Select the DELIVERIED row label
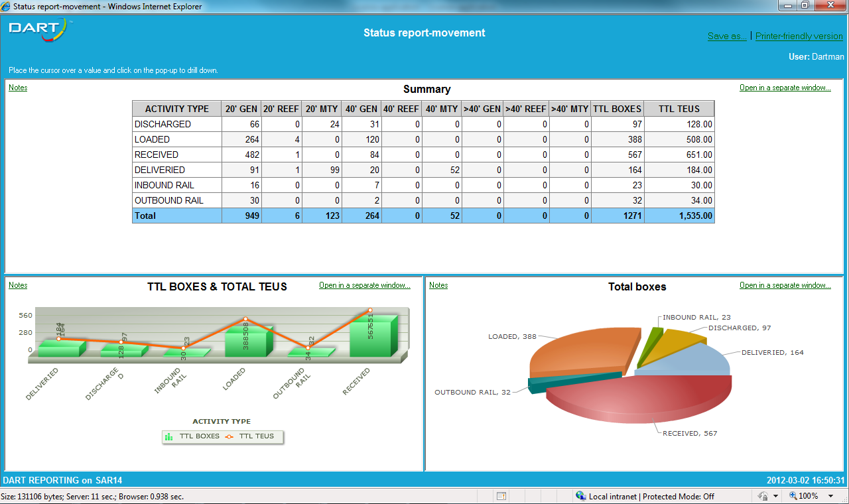This screenshot has height=504, width=849. click(160, 170)
